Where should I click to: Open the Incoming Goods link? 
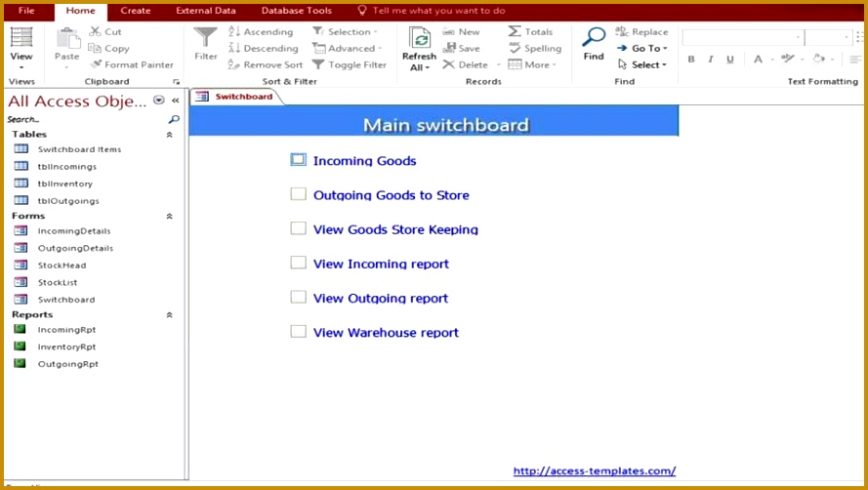[x=364, y=161]
